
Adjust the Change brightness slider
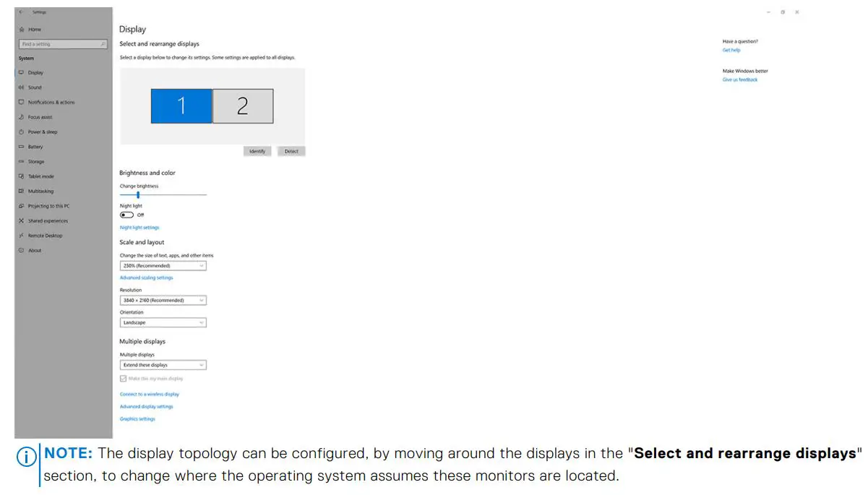click(x=138, y=194)
